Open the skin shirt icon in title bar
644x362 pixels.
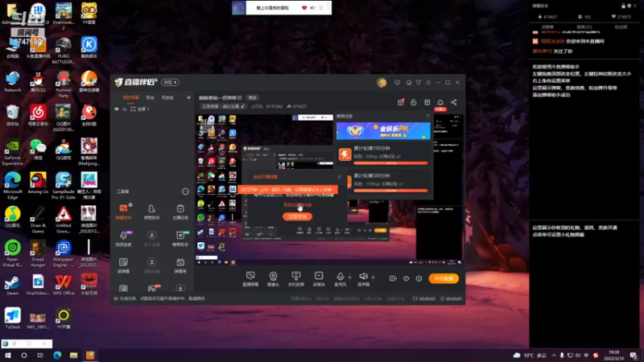pos(419,83)
